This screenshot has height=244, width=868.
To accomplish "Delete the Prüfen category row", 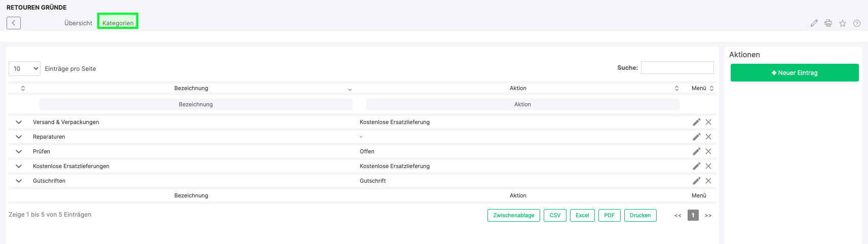I will coord(708,151).
